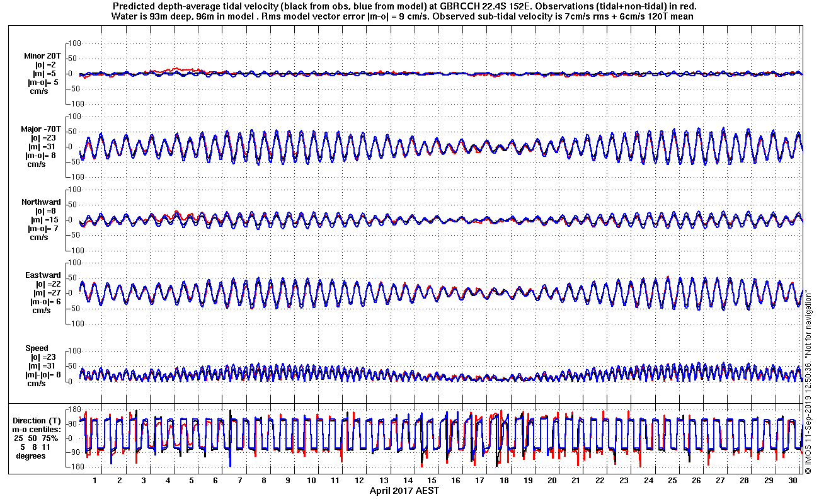819x504 pixels.
Task: Click the '-90' tick on the Direction axis
Action: pyautogui.click(x=75, y=452)
